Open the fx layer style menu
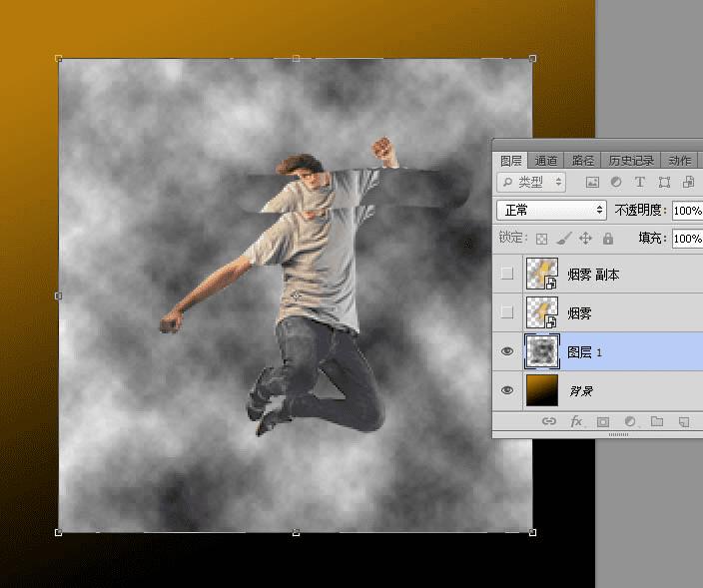 576,422
